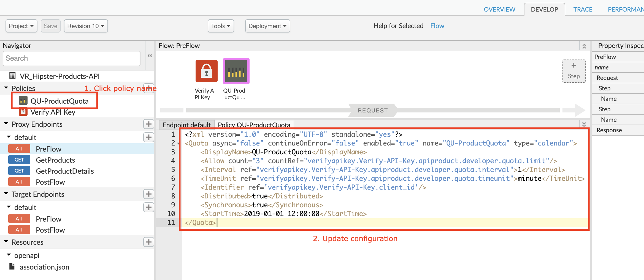The width and height of the screenshot is (644, 280).
Task: Select the QU-ProductQuota policy icon in flow
Action: (236, 71)
